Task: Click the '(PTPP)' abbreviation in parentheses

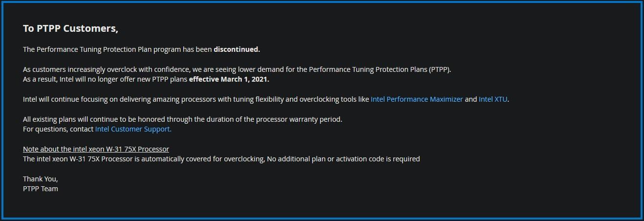Action: [x=440, y=69]
